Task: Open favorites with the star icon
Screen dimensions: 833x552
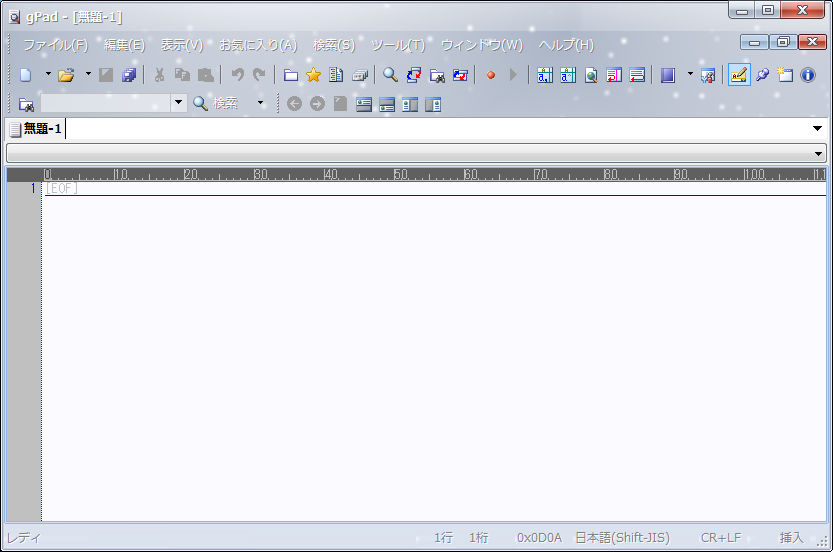Action: click(313, 75)
